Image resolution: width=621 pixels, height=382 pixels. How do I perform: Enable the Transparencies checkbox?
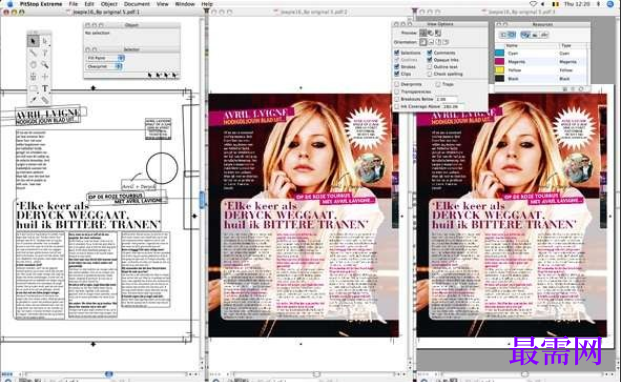(x=396, y=92)
